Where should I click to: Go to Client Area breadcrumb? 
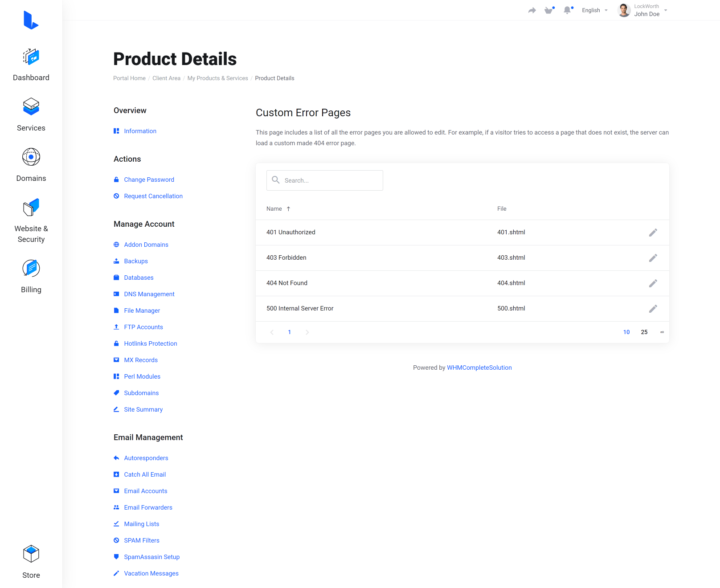pos(167,78)
